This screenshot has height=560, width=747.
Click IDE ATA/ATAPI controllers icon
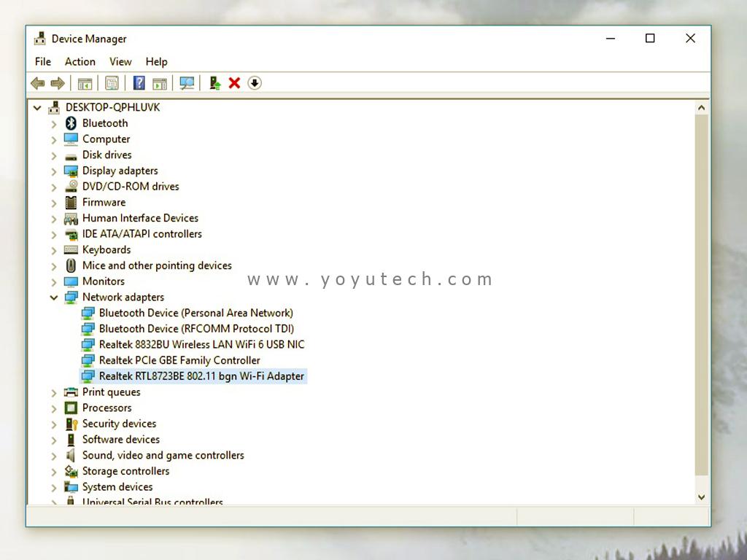71,234
